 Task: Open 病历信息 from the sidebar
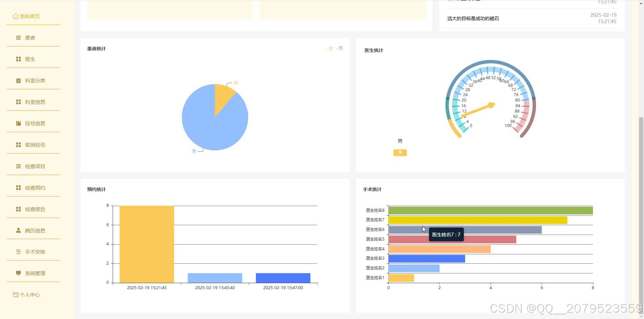33,231
